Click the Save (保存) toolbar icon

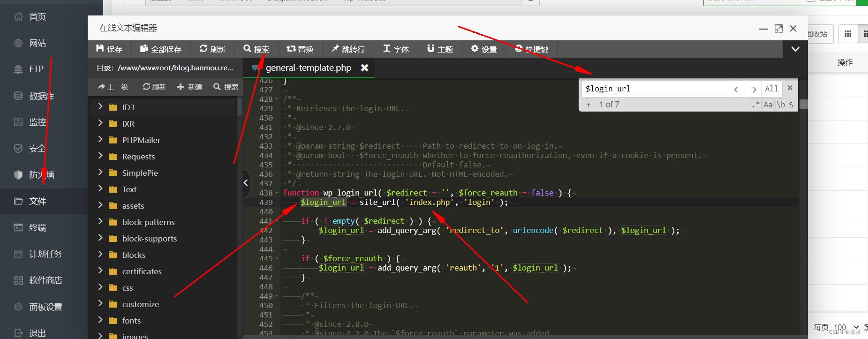[x=109, y=49]
